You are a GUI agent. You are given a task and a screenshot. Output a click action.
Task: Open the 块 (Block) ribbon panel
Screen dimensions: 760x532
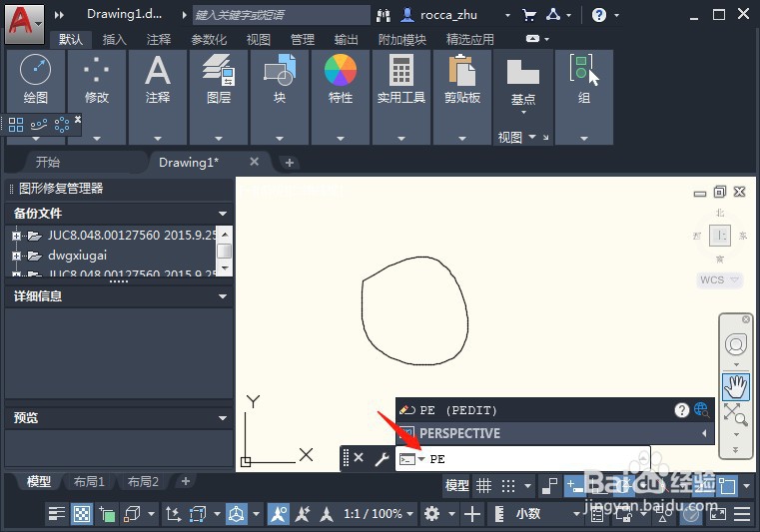tap(280, 80)
